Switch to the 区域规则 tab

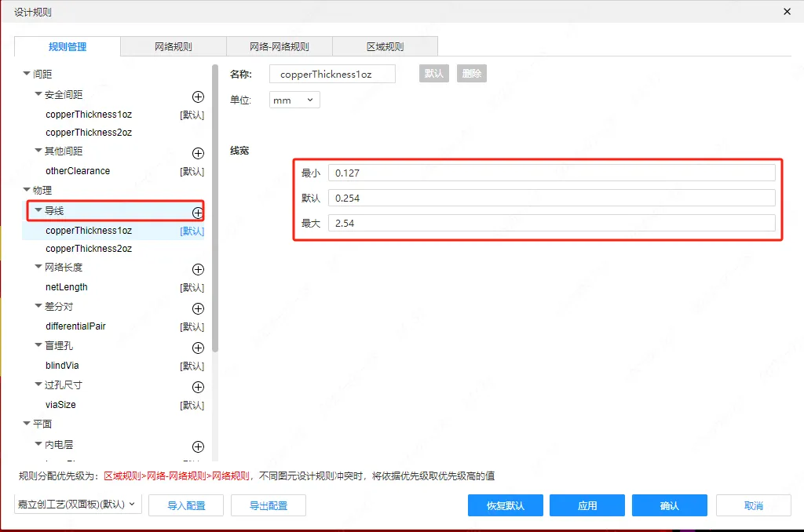(385, 47)
